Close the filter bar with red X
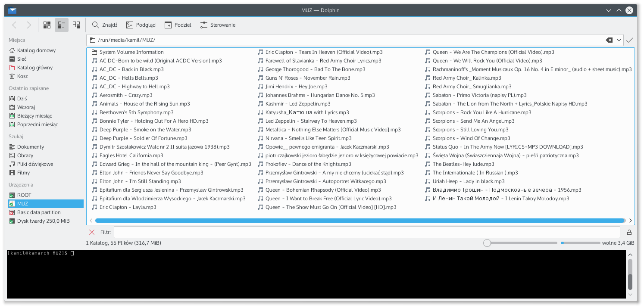 [92, 232]
